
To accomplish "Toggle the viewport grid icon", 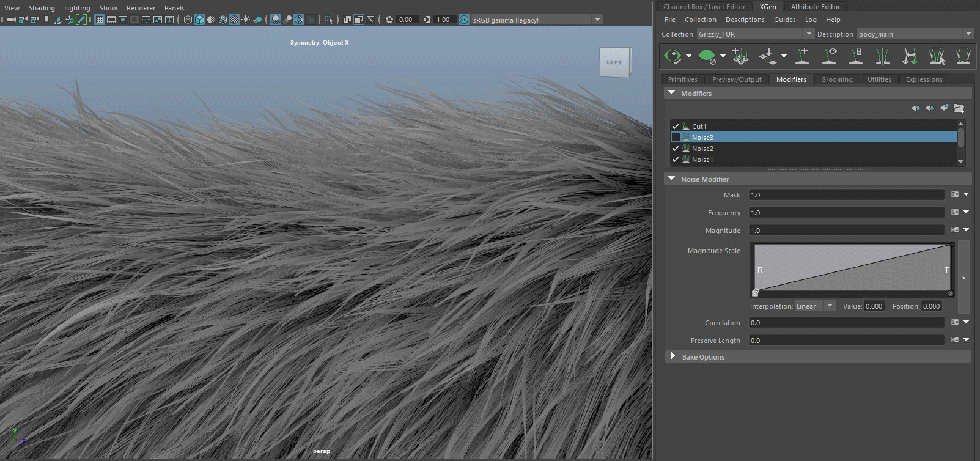I will click(99, 20).
